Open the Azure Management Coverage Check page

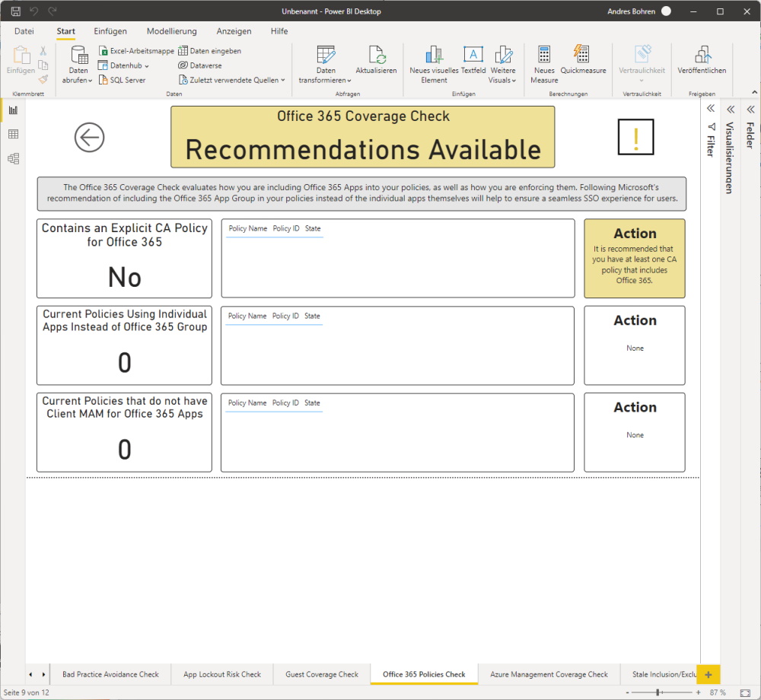[x=549, y=674]
